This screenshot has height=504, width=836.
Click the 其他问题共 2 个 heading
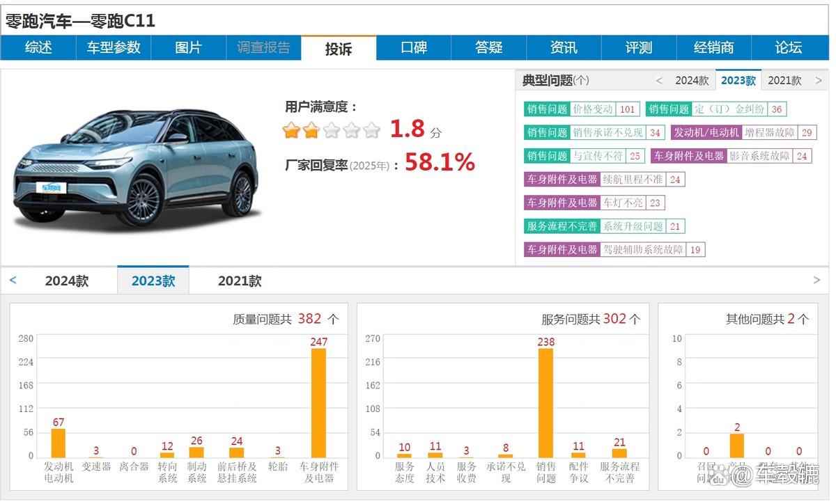[768, 319]
